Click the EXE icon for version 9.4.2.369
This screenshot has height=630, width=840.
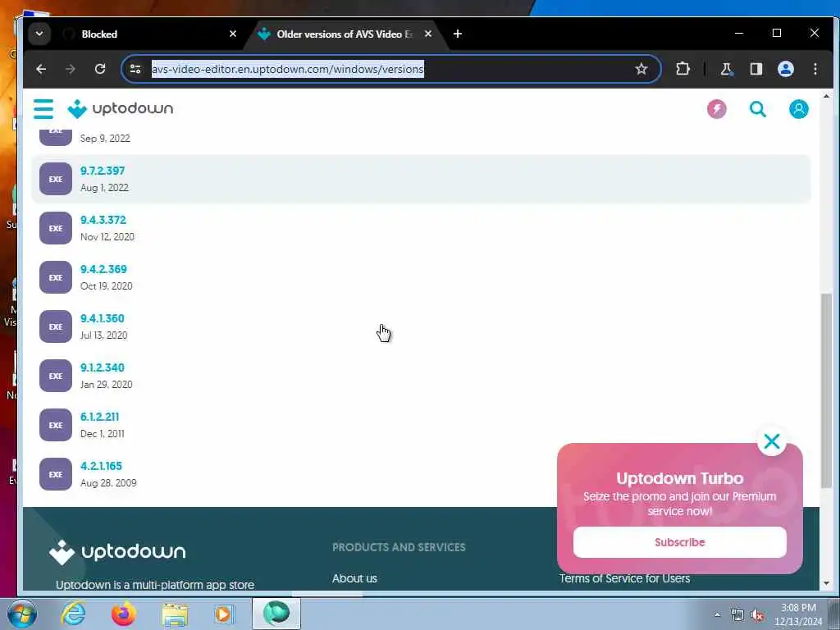coord(56,277)
